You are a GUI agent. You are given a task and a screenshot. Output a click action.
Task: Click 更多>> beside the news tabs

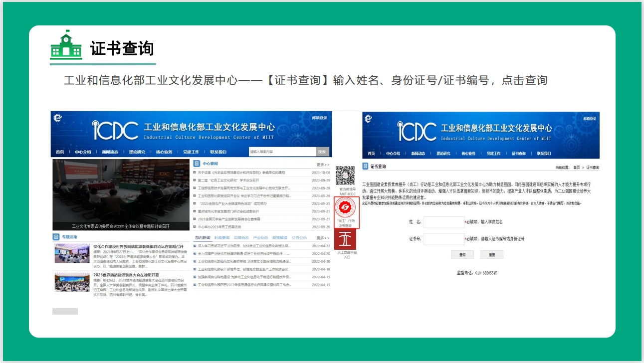(323, 238)
